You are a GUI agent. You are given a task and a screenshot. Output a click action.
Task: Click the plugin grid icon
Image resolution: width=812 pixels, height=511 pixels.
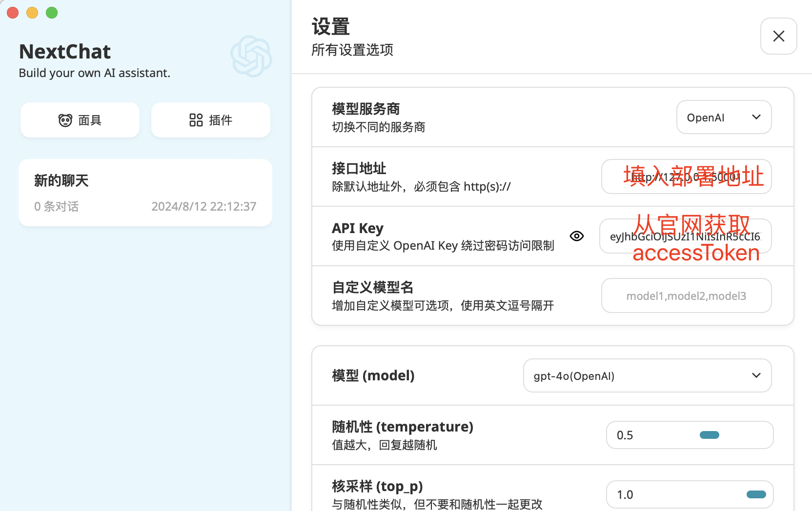click(x=196, y=120)
